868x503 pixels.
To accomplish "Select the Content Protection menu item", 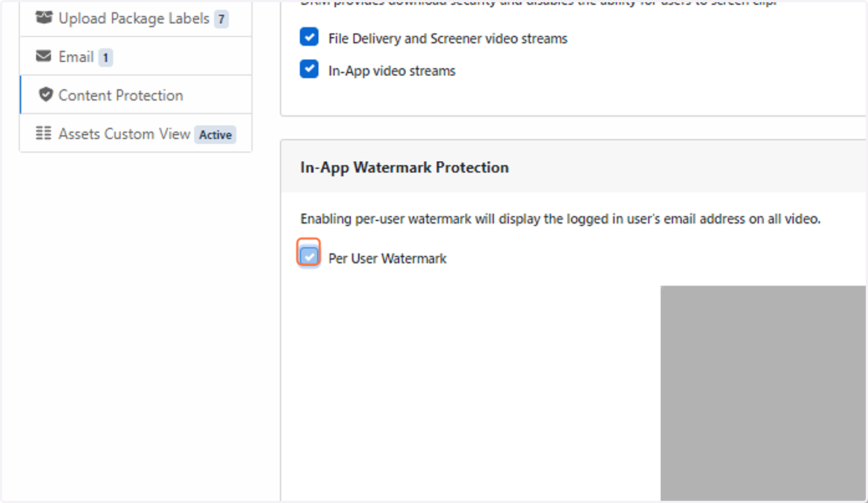I will [136, 95].
